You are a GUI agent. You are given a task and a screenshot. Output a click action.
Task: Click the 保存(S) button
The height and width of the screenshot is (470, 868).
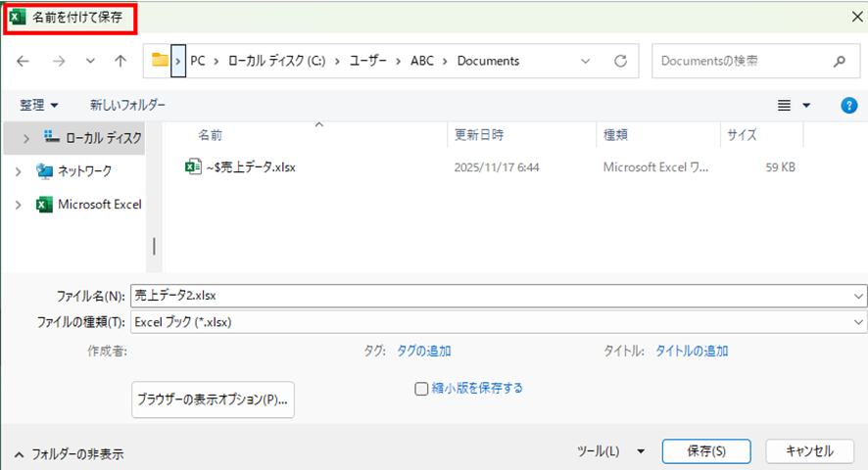(705, 451)
